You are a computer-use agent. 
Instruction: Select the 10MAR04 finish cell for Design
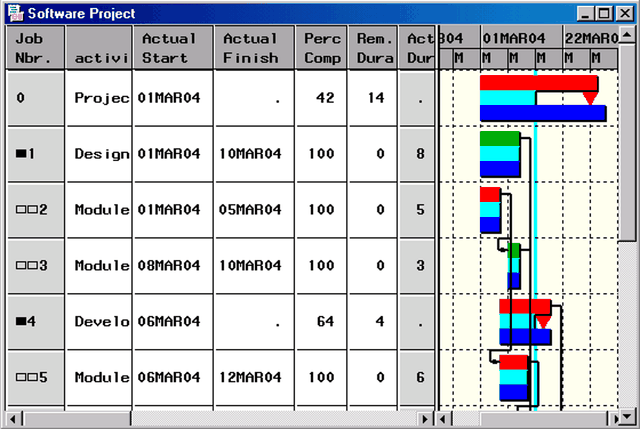click(254, 154)
